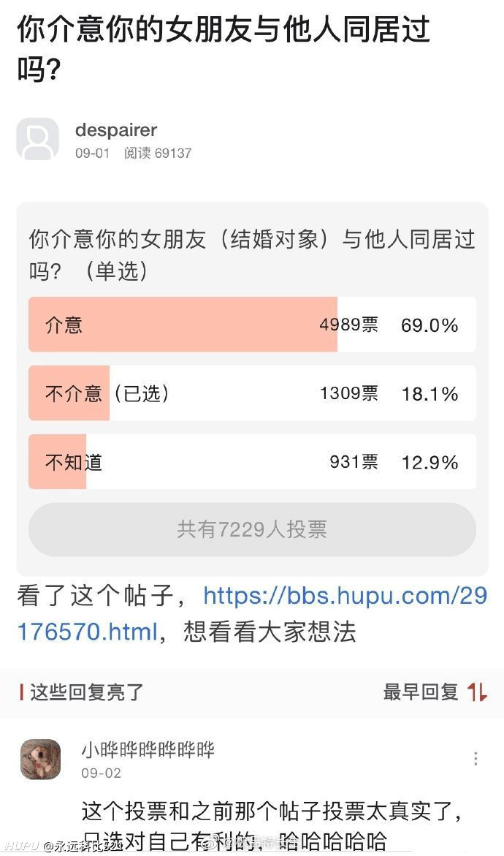Select the 不介意 (已选) poll option
Screen dimensions: 504x856
pyautogui.click(x=252, y=393)
